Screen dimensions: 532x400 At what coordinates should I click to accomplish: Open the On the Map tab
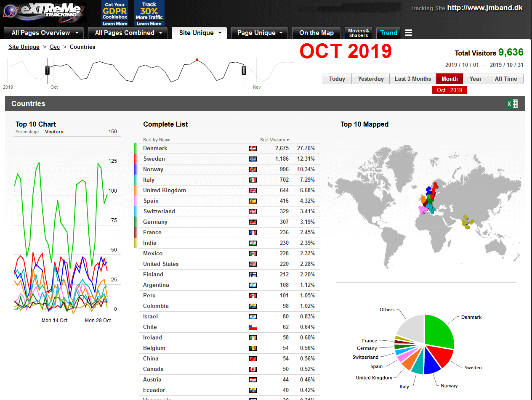coord(316,33)
